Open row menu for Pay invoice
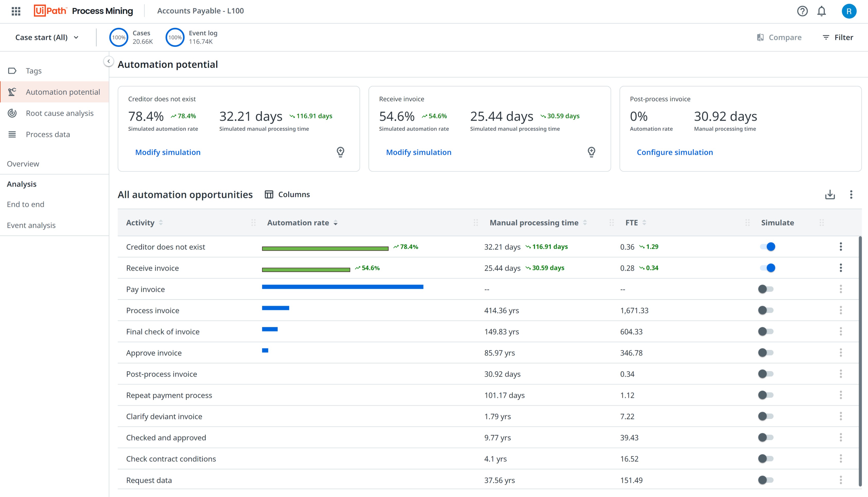 (x=841, y=289)
